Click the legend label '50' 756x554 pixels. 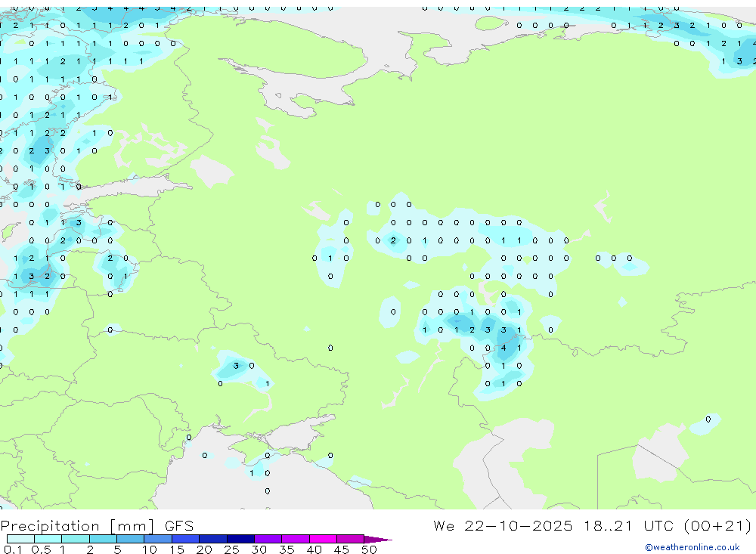(x=369, y=549)
